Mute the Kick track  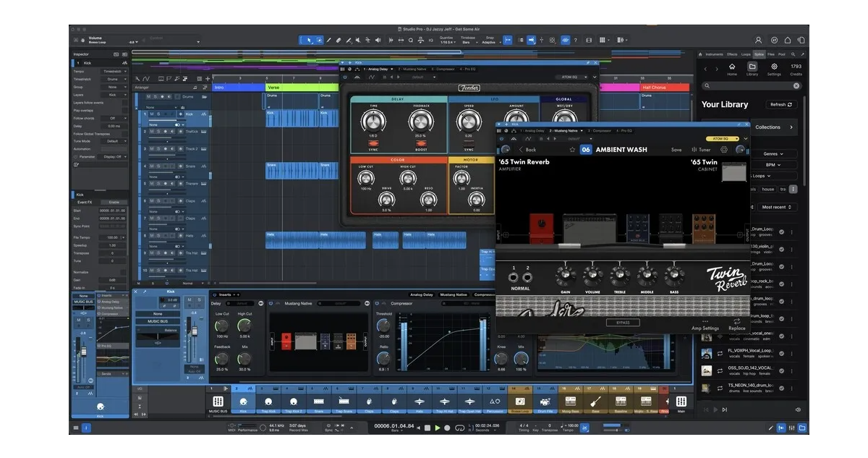[151, 114]
